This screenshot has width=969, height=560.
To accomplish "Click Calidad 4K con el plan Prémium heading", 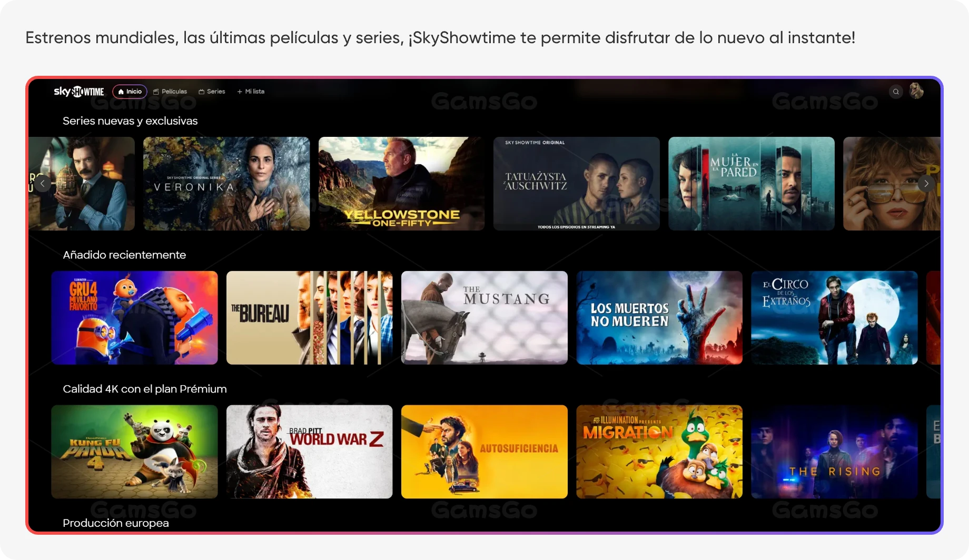I will pos(145,389).
